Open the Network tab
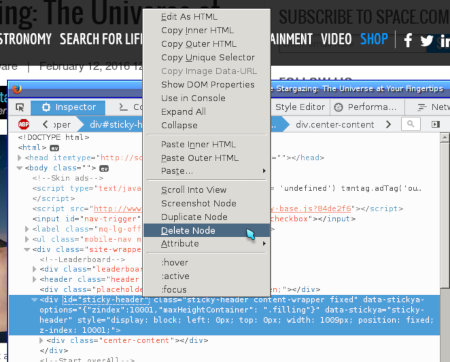 [x=433, y=107]
